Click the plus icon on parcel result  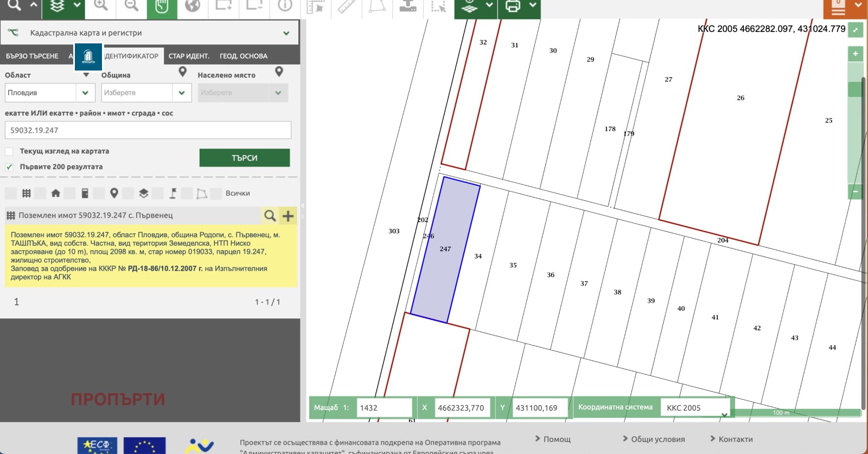[288, 216]
